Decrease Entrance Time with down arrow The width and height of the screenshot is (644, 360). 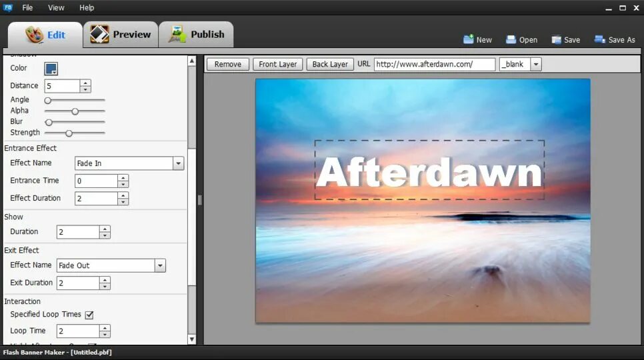123,185
